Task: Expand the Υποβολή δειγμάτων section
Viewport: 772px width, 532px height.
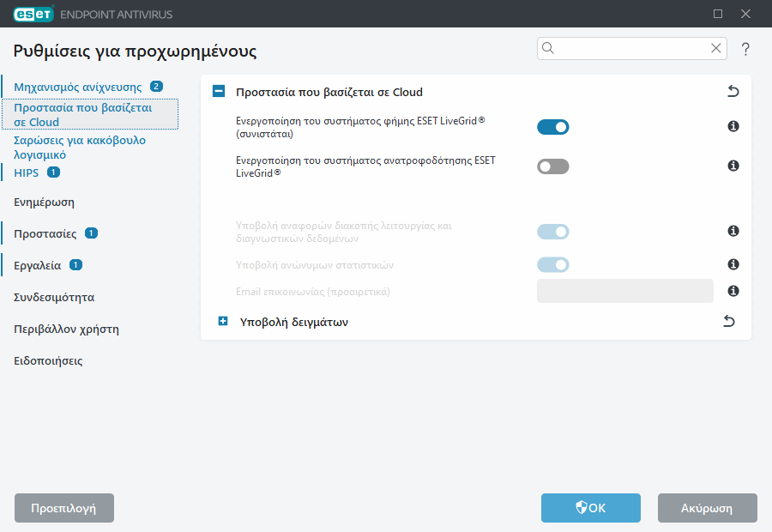Action: (223, 321)
